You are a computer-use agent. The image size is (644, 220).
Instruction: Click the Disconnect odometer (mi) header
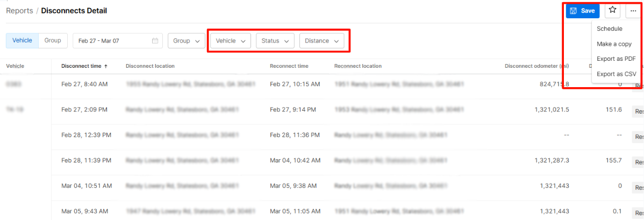pos(537,66)
